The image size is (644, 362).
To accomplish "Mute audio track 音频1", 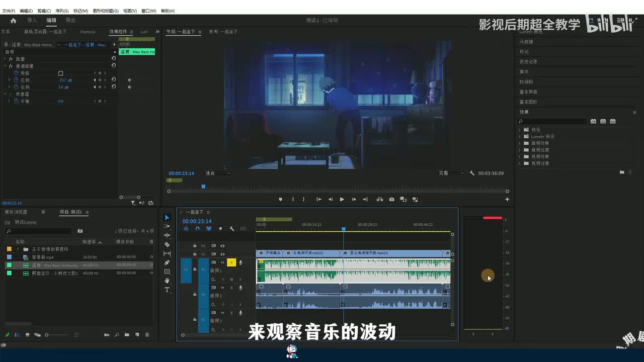I will pyautogui.click(x=222, y=262).
